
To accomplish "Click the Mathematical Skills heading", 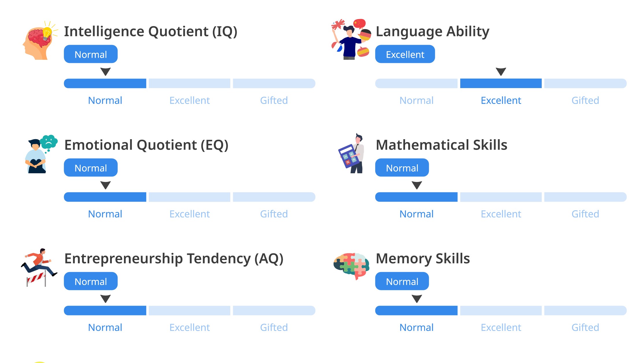I will pyautogui.click(x=441, y=145).
